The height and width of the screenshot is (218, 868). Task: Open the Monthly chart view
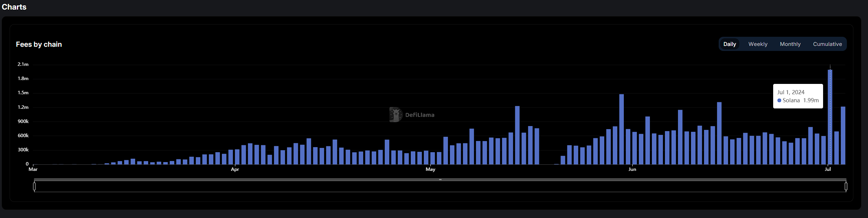790,44
